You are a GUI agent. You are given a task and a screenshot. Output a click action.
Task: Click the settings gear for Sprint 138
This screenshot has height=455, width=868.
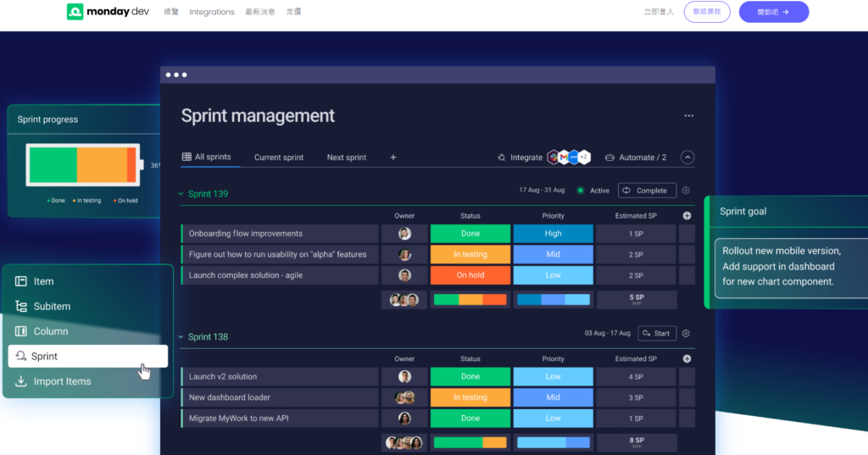(686, 333)
